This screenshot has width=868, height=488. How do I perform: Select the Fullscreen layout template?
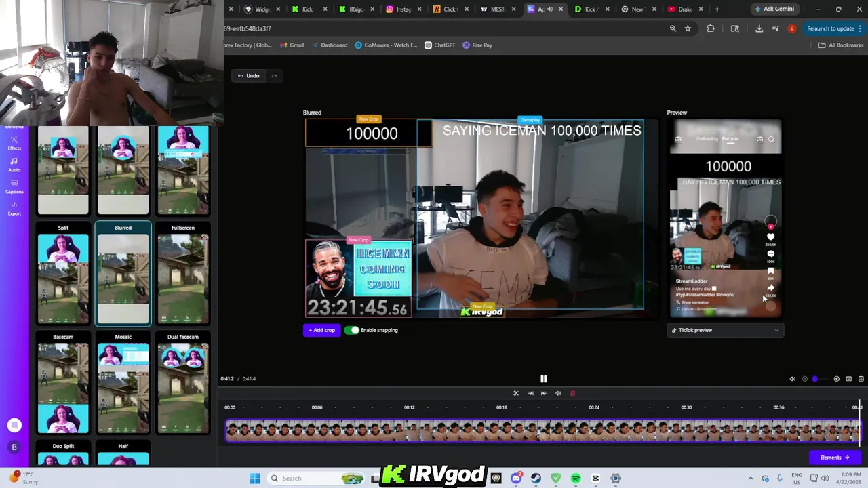183,274
